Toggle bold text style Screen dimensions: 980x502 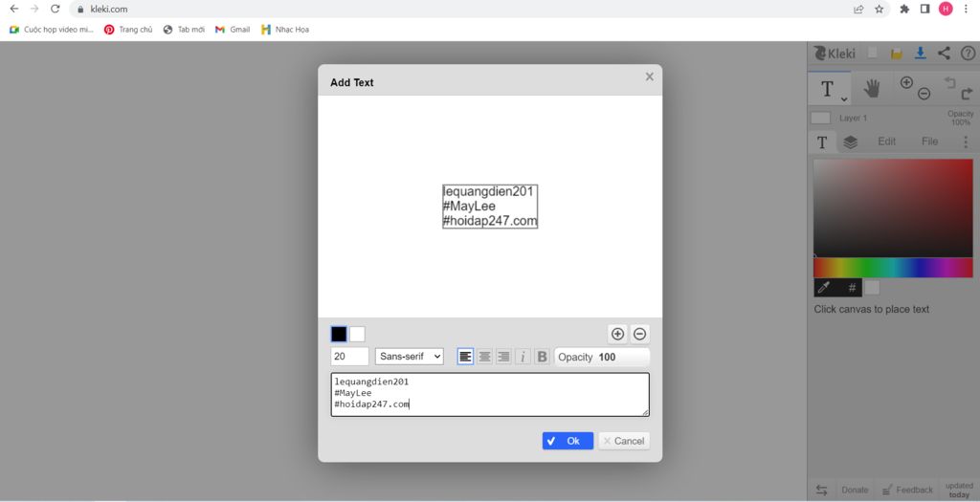(542, 357)
